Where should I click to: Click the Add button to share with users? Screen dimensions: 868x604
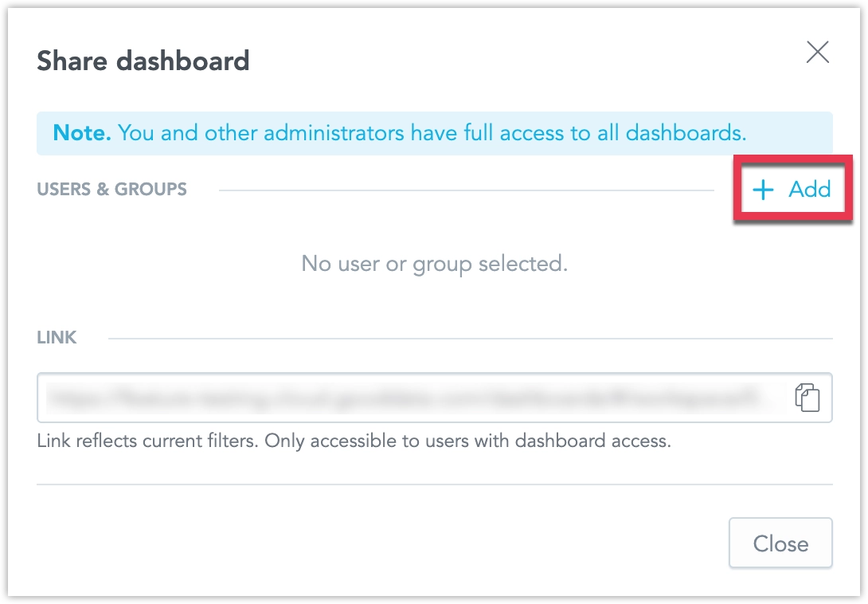792,190
